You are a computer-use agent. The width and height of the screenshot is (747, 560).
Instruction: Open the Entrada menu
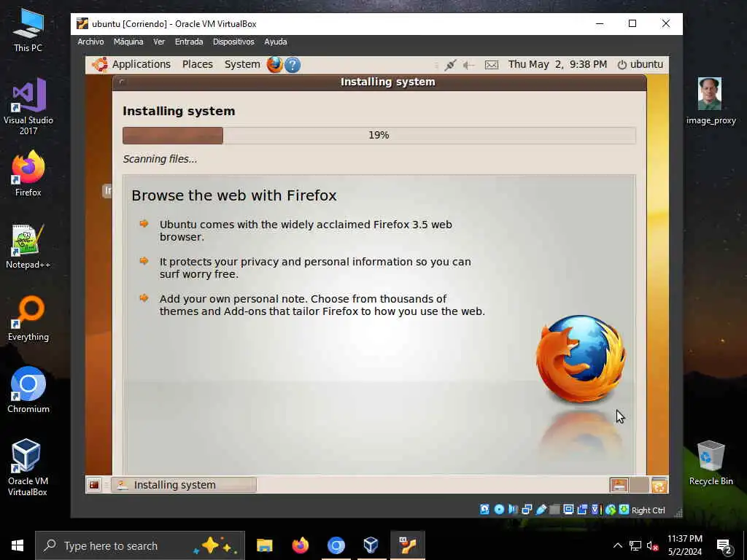[x=189, y=42]
